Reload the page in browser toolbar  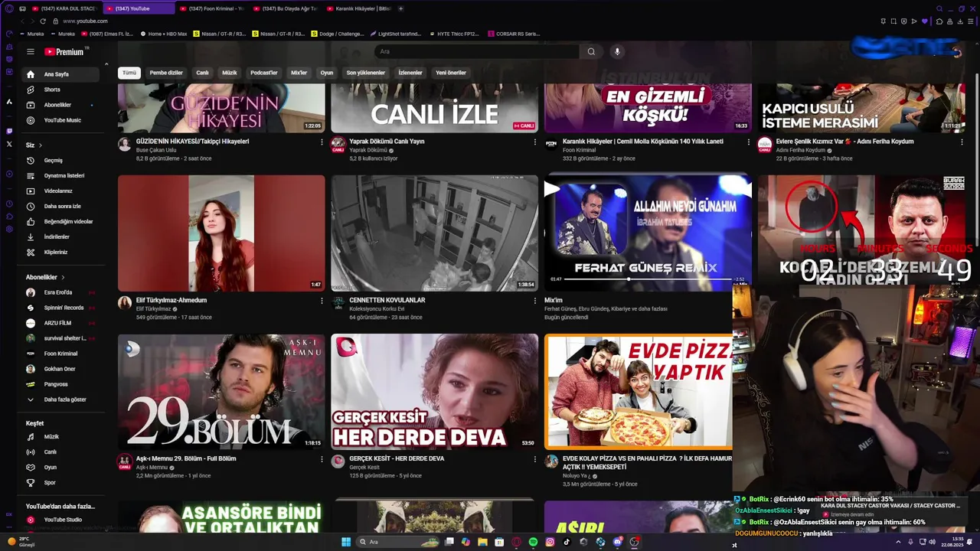coord(43,21)
